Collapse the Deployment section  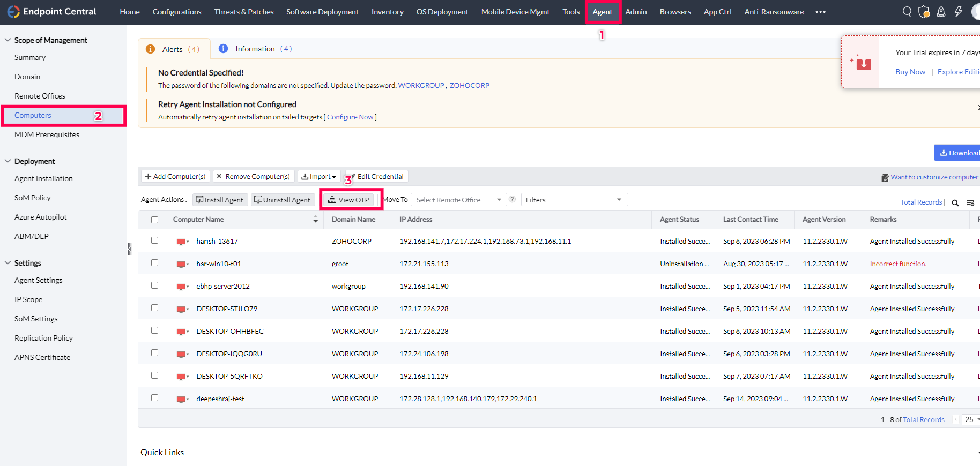8,161
